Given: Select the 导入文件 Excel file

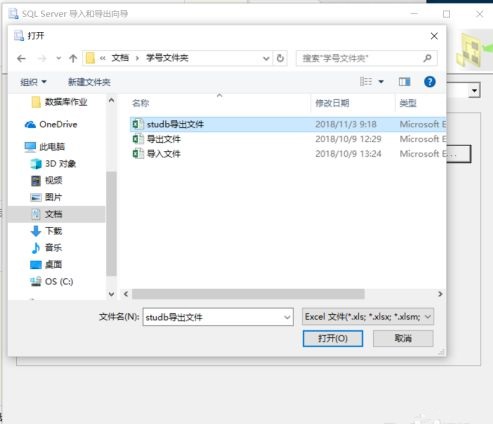Looking at the screenshot, I should click(x=164, y=154).
